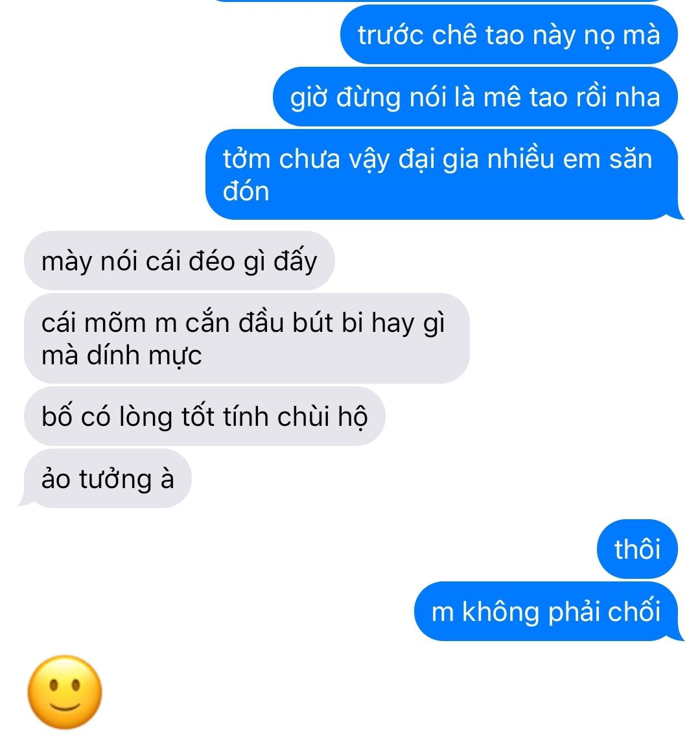Select the 'trước chê tao này nọ mà' message
700x737 pixels.
509,35
